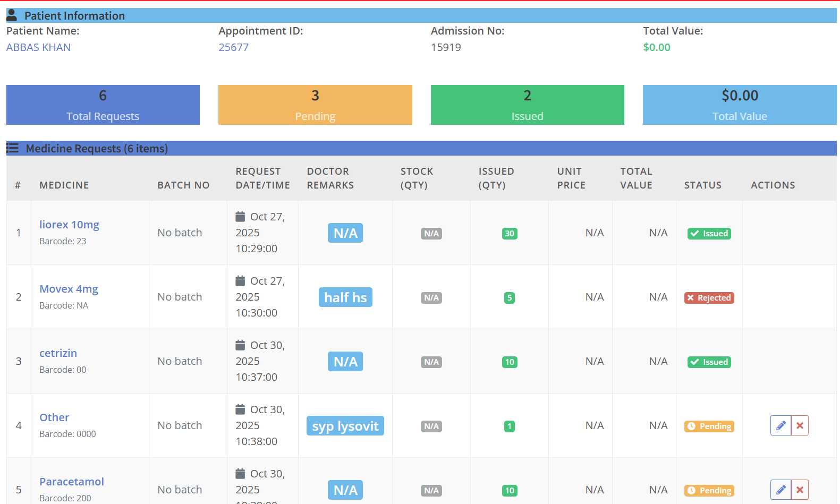Click the stock N/A badge in Movex 4mg row
Viewport: 840px width, 504px height.
tap(431, 298)
